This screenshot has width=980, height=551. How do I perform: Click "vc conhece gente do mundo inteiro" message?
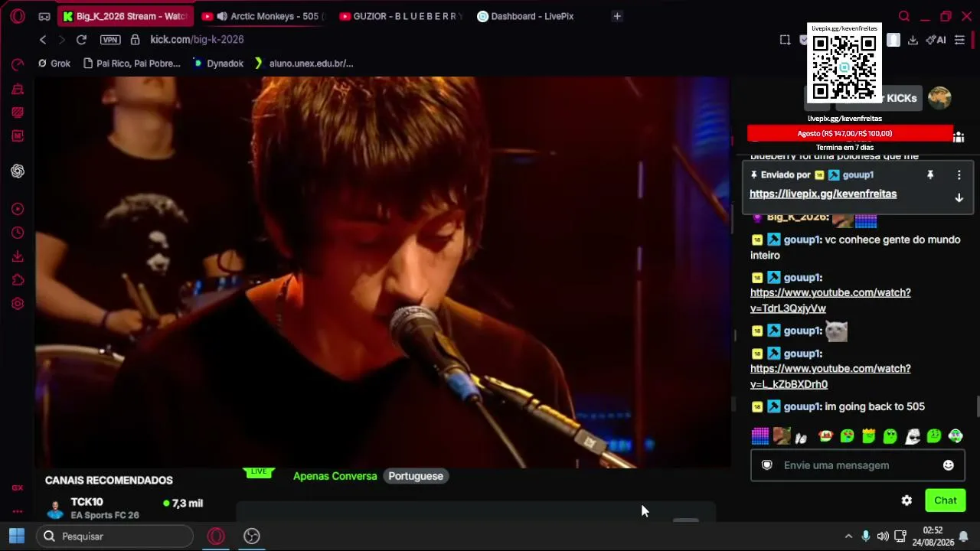click(x=855, y=247)
